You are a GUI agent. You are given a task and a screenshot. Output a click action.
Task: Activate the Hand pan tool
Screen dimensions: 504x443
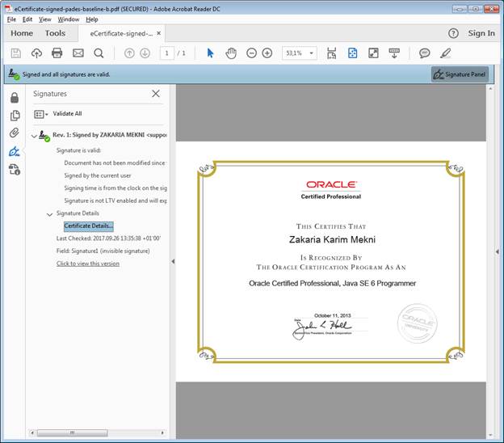[231, 53]
